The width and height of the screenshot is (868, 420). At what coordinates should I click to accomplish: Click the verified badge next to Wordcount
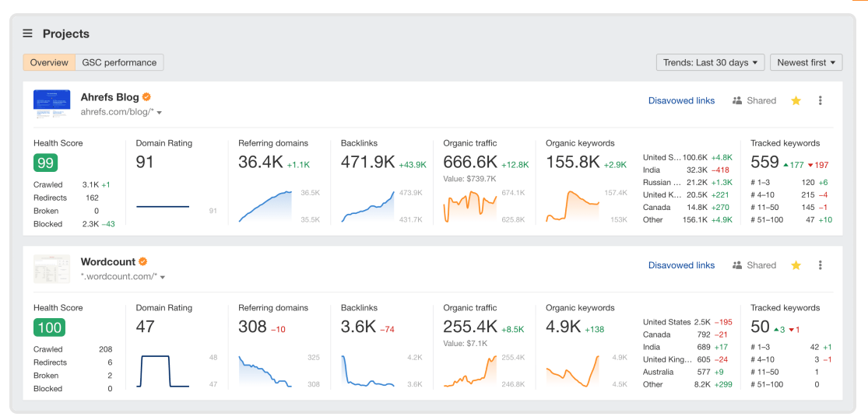click(x=142, y=262)
